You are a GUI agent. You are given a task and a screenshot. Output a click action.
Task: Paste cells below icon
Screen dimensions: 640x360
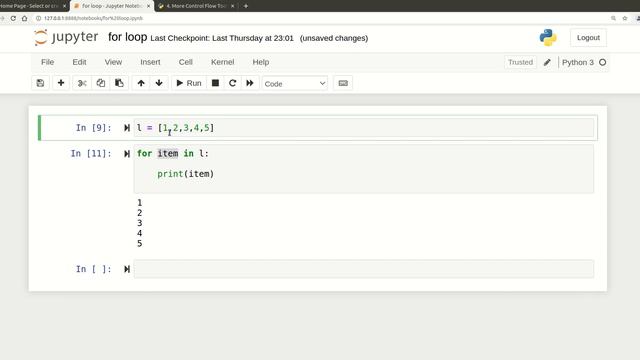119,83
